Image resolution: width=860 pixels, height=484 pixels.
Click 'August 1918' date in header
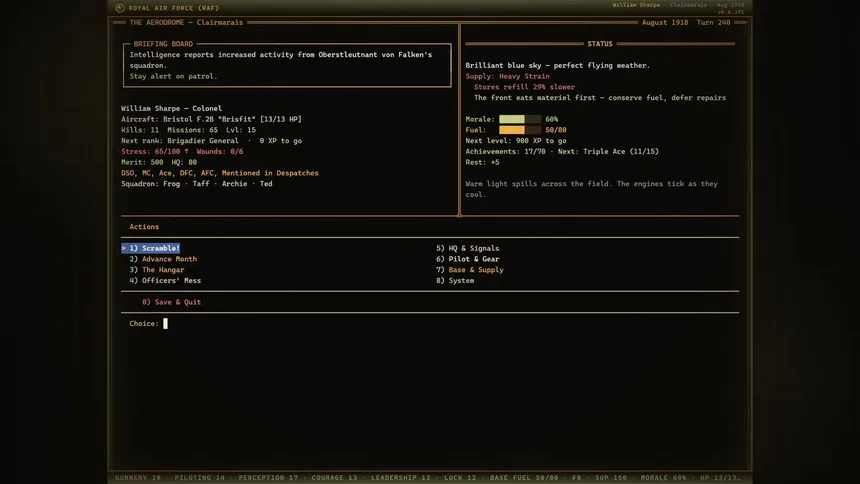665,22
